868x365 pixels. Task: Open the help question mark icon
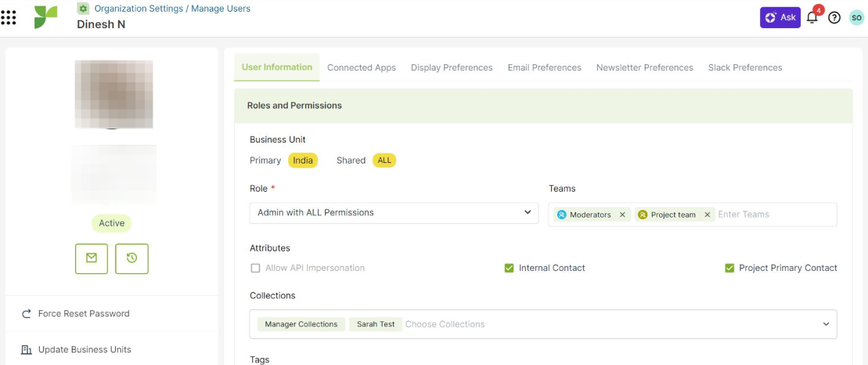coord(834,18)
